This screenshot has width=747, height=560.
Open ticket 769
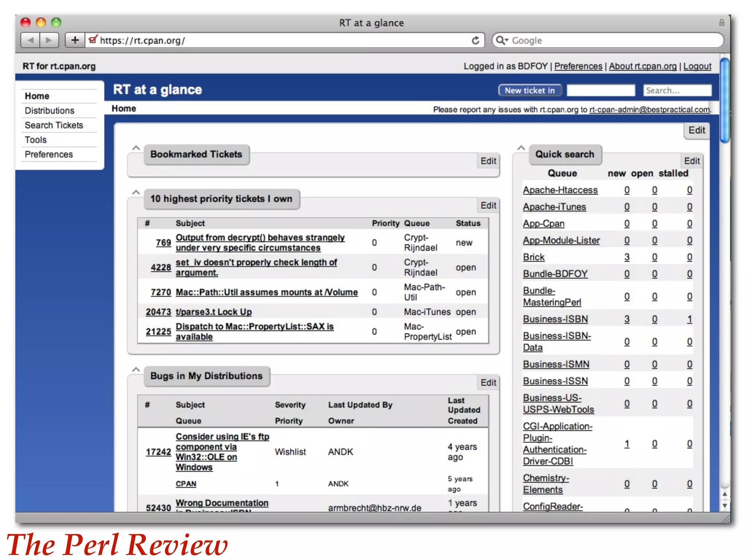click(x=163, y=242)
